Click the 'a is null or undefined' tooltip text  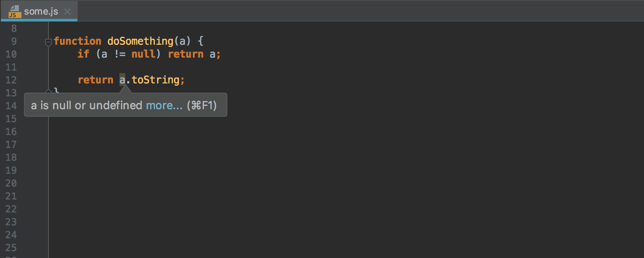pos(86,105)
